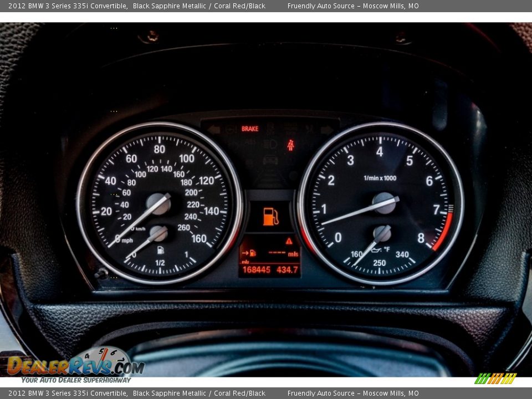Click the DealerRevs.com logo
This screenshot has width=532, height=399.
[x=76, y=365]
